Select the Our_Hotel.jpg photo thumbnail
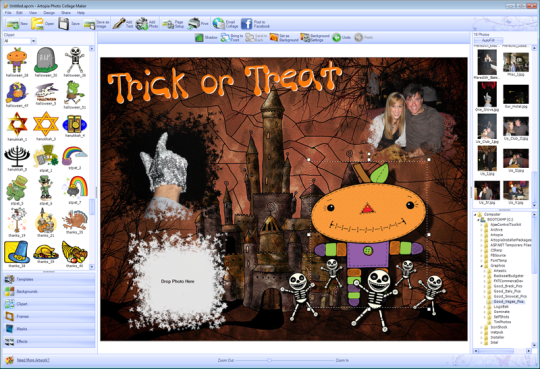The height and width of the screenshot is (369, 540). click(x=516, y=96)
